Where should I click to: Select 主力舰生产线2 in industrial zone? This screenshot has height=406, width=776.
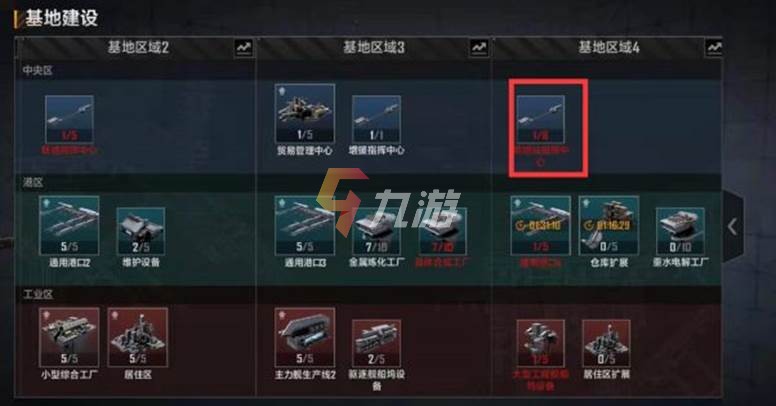pos(304,337)
